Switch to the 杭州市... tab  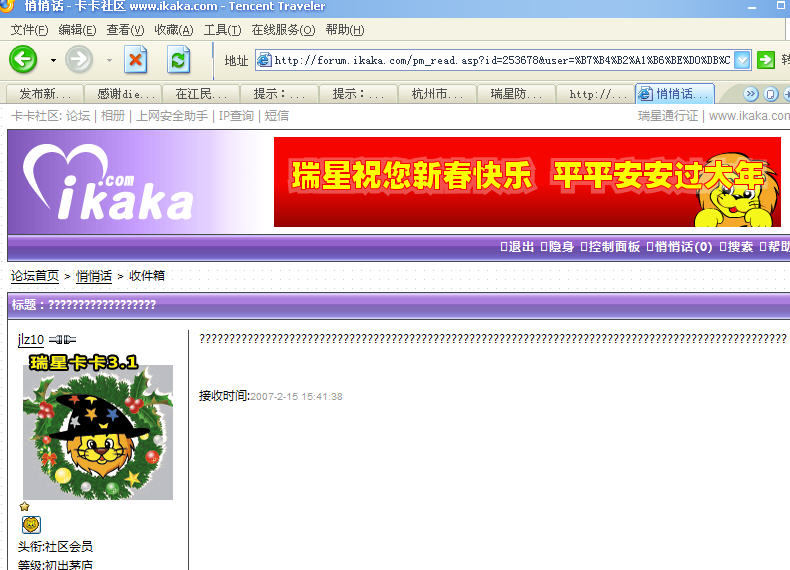(x=437, y=94)
